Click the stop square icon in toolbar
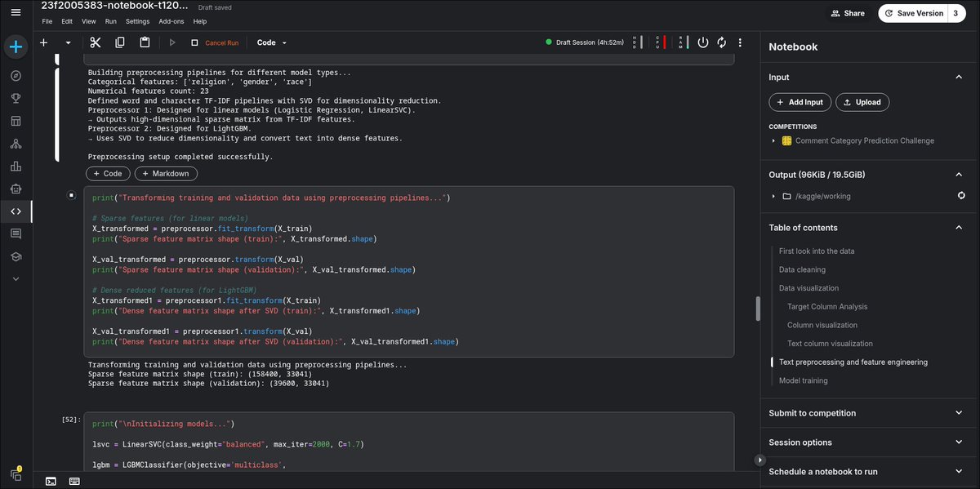The image size is (980, 489). tap(194, 42)
